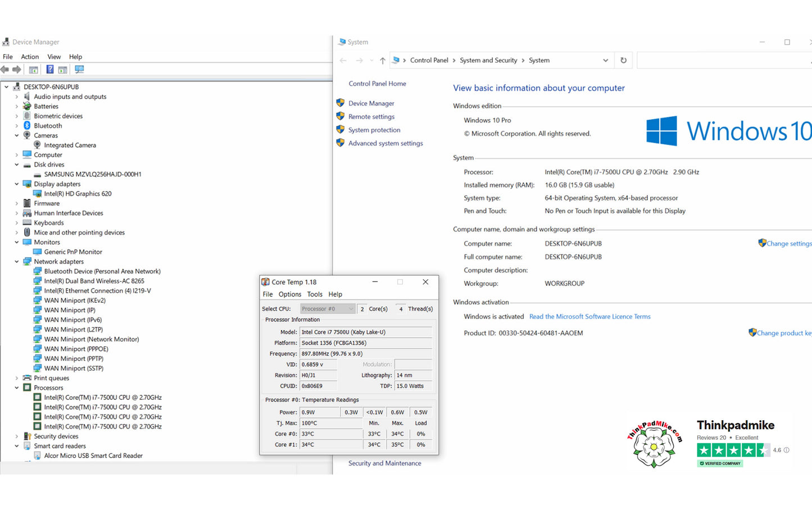
Task: Click the Up arrow in System window navigation
Action: click(x=382, y=61)
